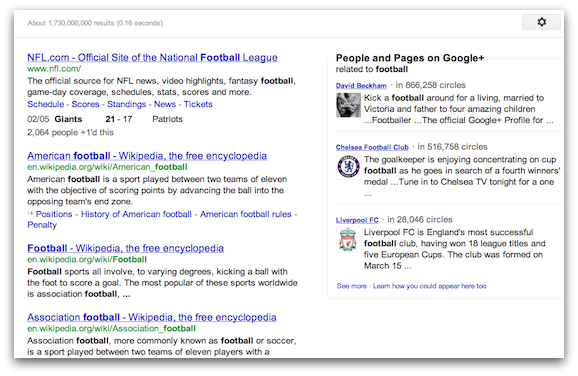Image resolution: width=578 pixels, height=376 pixels.
Task: Click the Chelsea Football Club crest logo
Action: coord(348,167)
